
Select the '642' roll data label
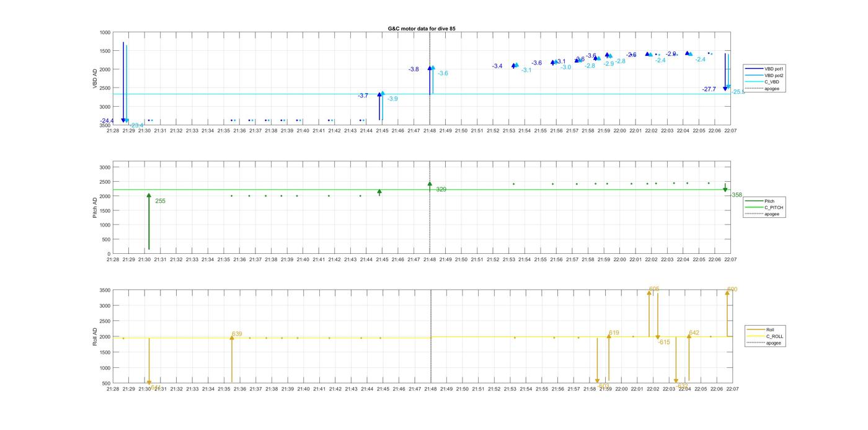pyautogui.click(x=694, y=333)
